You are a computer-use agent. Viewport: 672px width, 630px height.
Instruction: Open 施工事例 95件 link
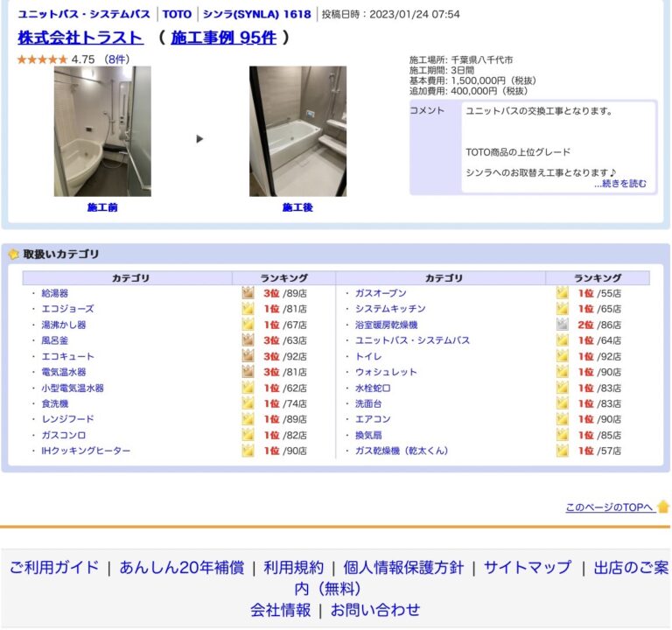pyautogui.click(x=223, y=38)
